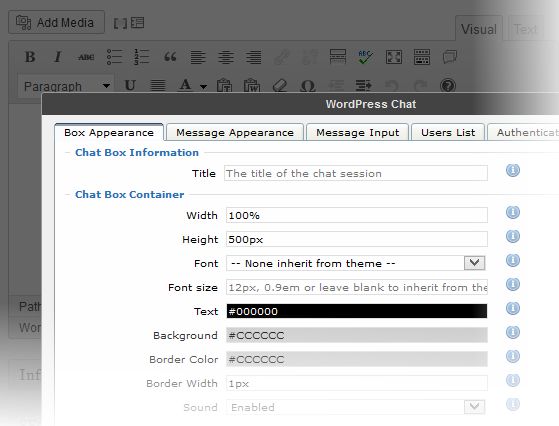The width and height of the screenshot is (559, 426).
Task: Insert a blockquote
Action: coord(170,57)
